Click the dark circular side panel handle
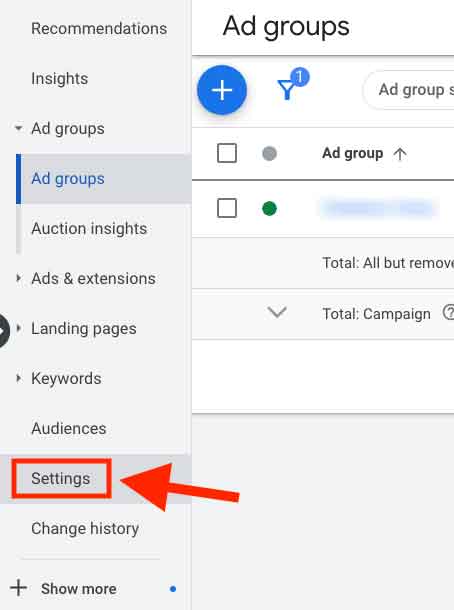Viewport: 454px width, 610px height. [3, 330]
